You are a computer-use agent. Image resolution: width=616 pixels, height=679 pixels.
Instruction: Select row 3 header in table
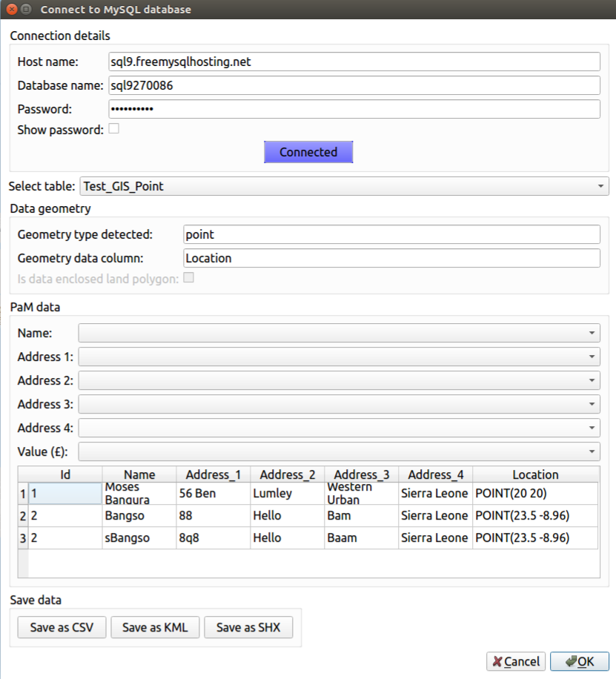coord(23,538)
